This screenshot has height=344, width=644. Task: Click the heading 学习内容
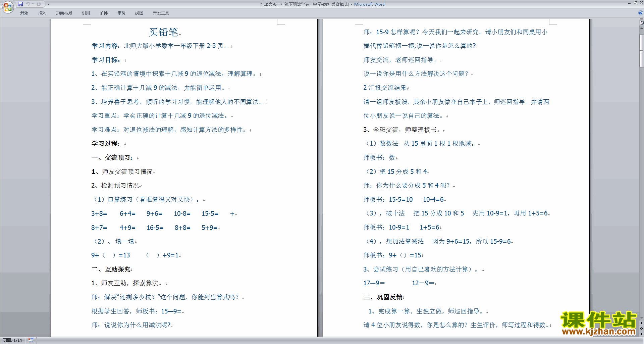tap(105, 46)
